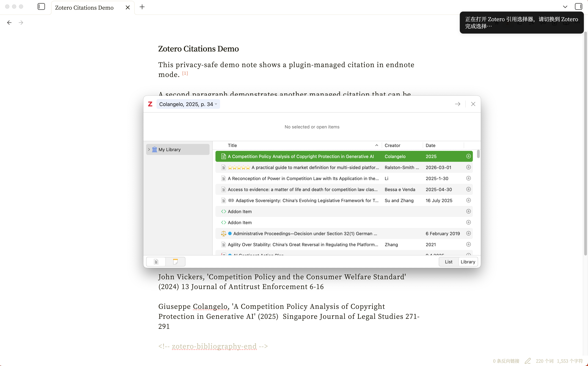
Task: Click the Zotero item list scrollbar
Action: (478, 154)
